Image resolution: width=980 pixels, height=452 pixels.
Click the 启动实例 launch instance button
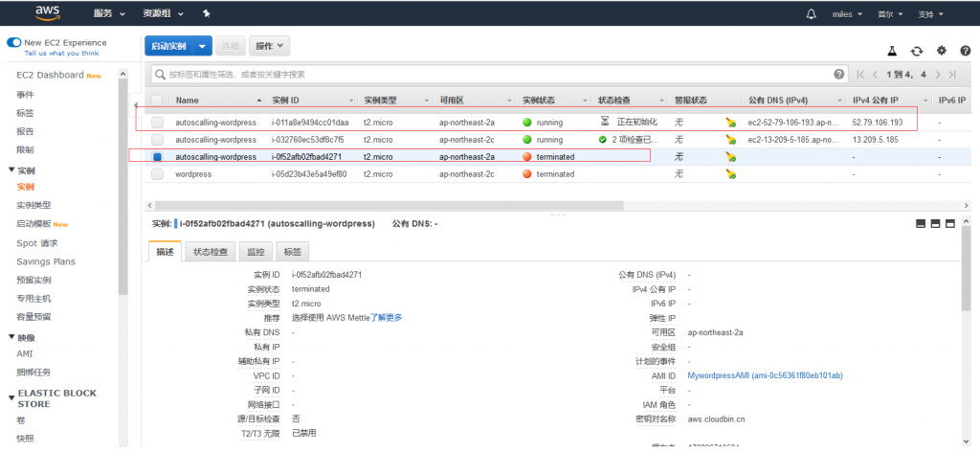pyautogui.click(x=168, y=46)
